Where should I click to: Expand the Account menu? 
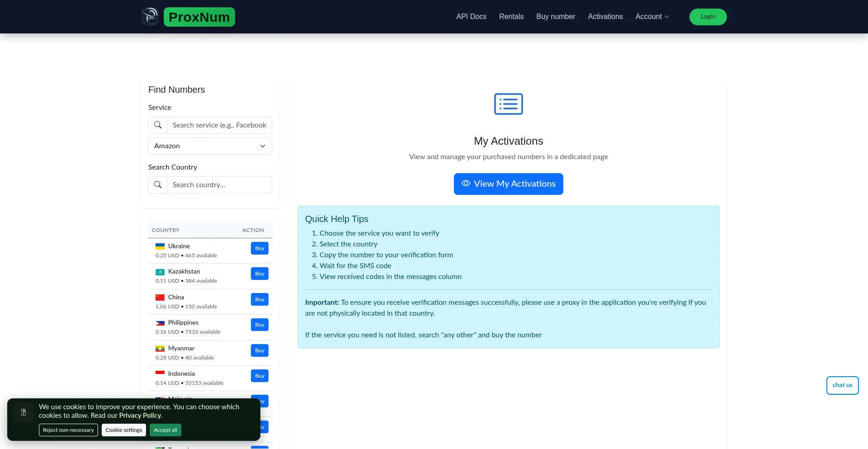(x=652, y=17)
